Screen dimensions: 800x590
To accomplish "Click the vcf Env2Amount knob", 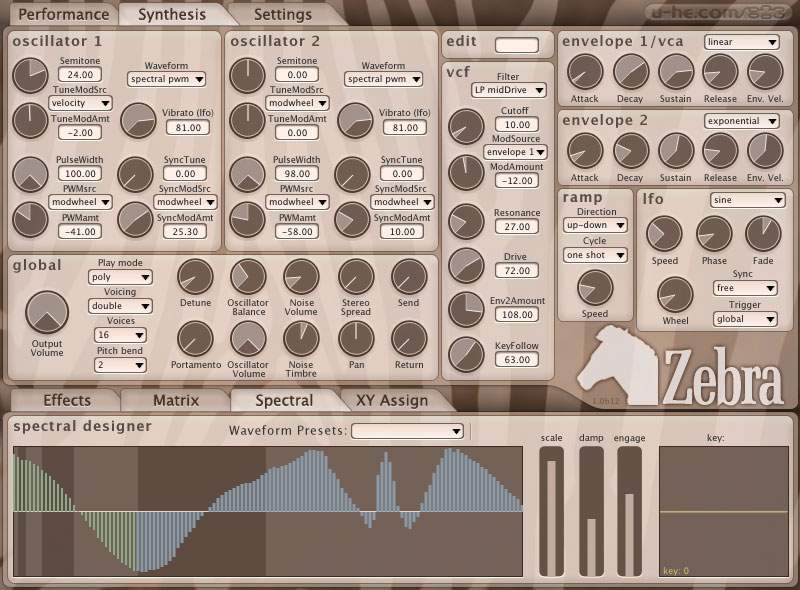I will [x=466, y=310].
